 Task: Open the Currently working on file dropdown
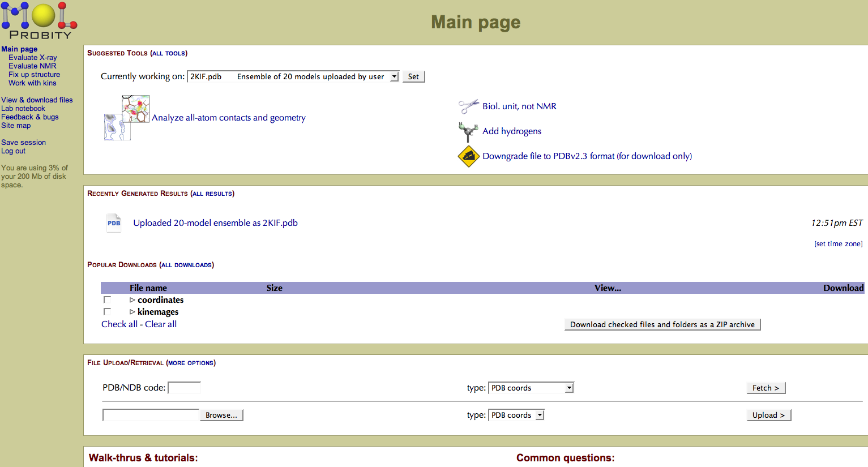[x=293, y=77]
